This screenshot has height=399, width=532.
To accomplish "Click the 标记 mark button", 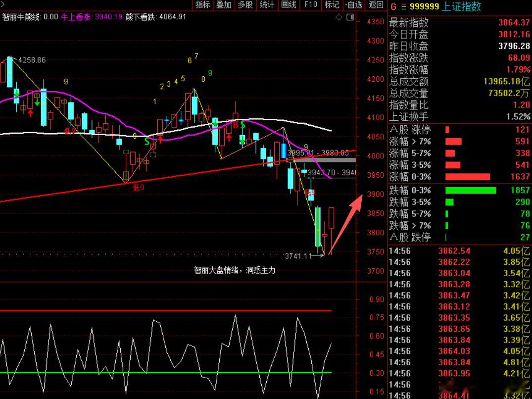I will coord(332,5).
